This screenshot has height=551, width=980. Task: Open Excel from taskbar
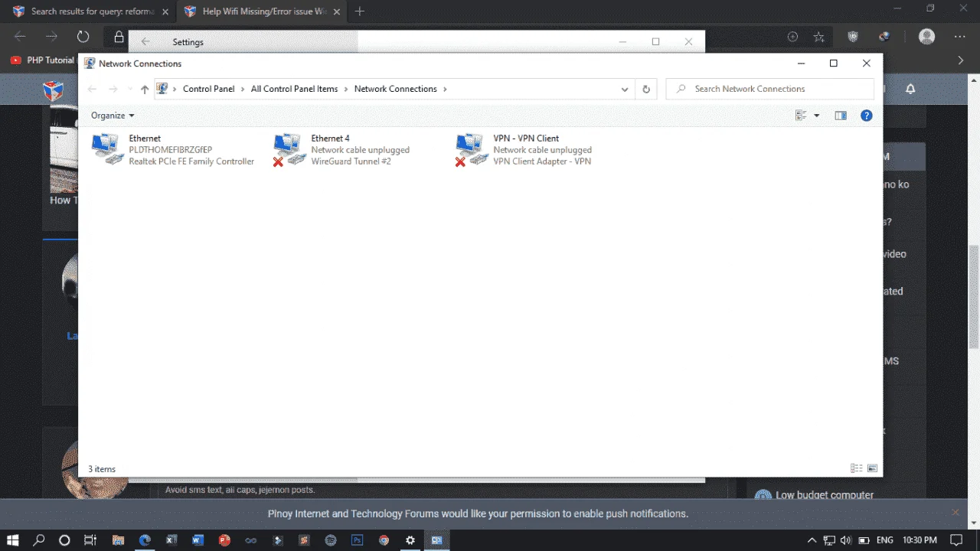point(171,540)
